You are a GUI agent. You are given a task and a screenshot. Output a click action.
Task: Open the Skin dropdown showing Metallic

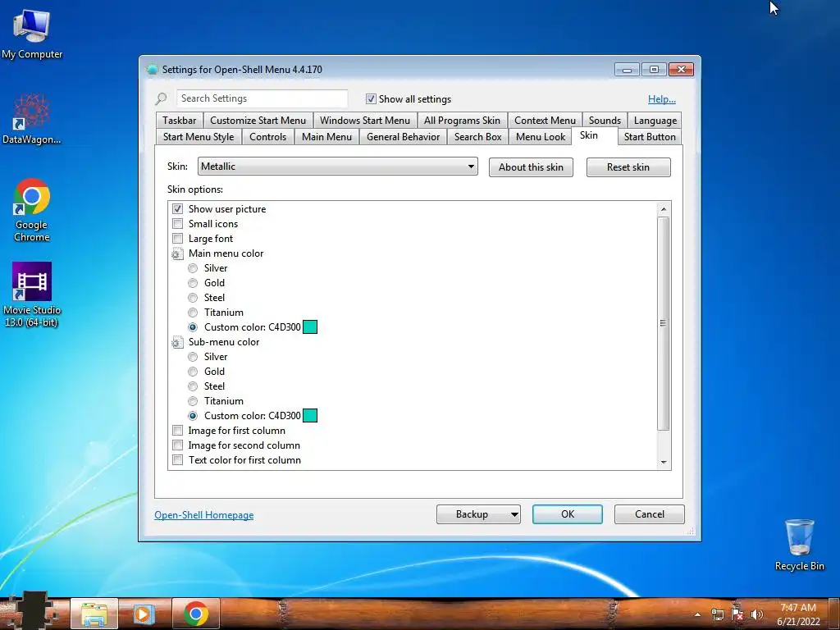point(337,167)
